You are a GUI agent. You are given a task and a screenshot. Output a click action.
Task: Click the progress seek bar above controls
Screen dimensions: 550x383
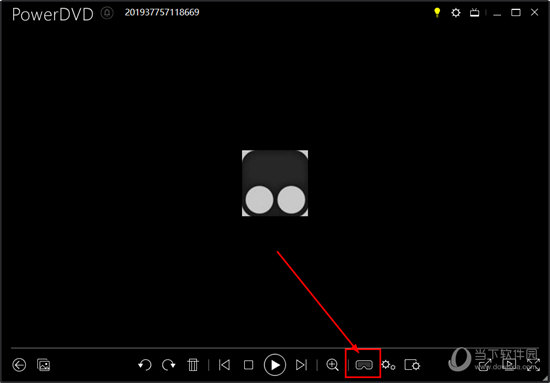click(x=275, y=348)
